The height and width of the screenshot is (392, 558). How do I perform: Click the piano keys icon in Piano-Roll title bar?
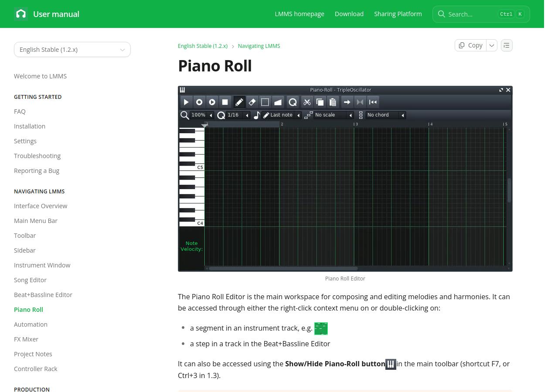coord(183,90)
